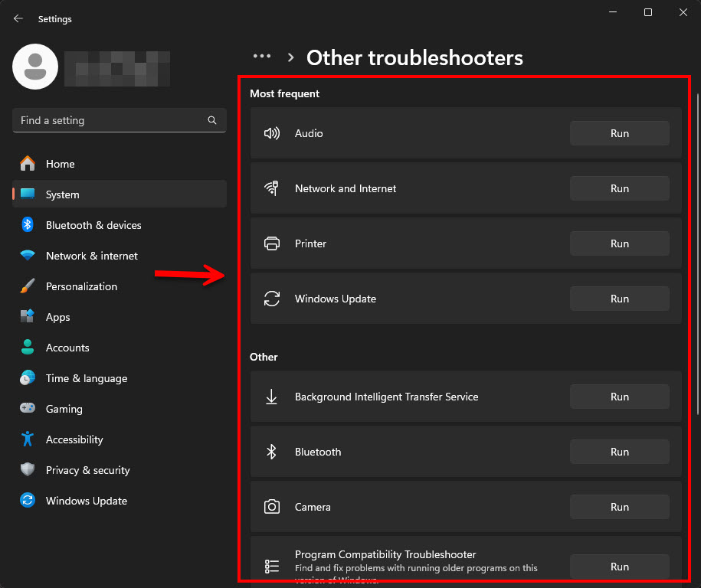Click the Personalization paintbrush icon
701x588 pixels.
(28, 286)
